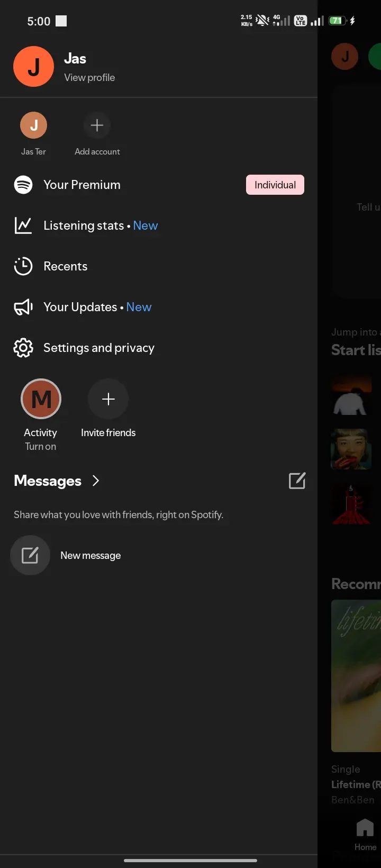
Task: Tap the Spotify logo icon beside Your Premium
Action: 23,185
